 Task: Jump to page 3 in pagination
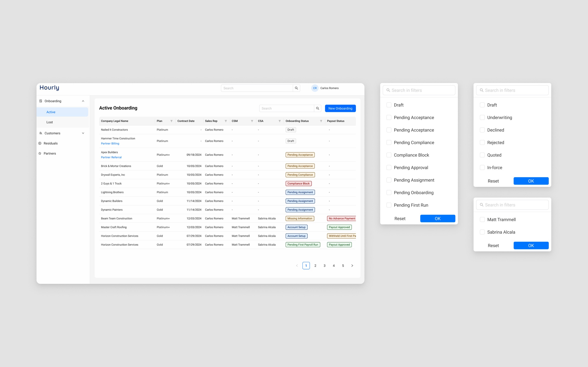[x=324, y=266]
